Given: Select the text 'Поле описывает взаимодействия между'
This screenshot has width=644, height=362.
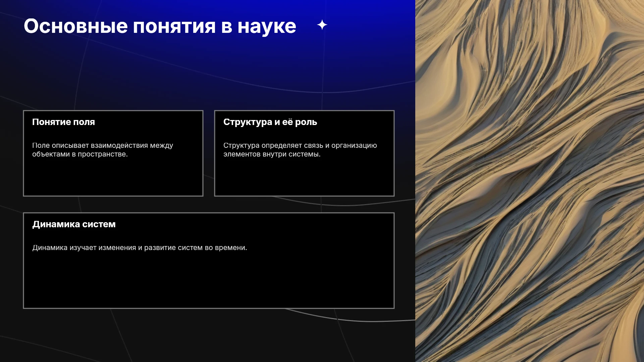Looking at the screenshot, I should (103, 145).
